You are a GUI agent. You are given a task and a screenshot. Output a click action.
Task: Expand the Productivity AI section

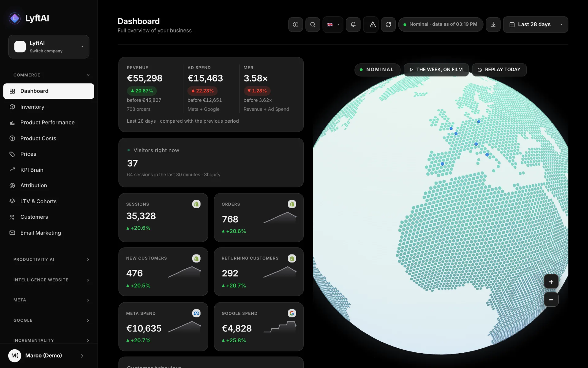(51, 259)
